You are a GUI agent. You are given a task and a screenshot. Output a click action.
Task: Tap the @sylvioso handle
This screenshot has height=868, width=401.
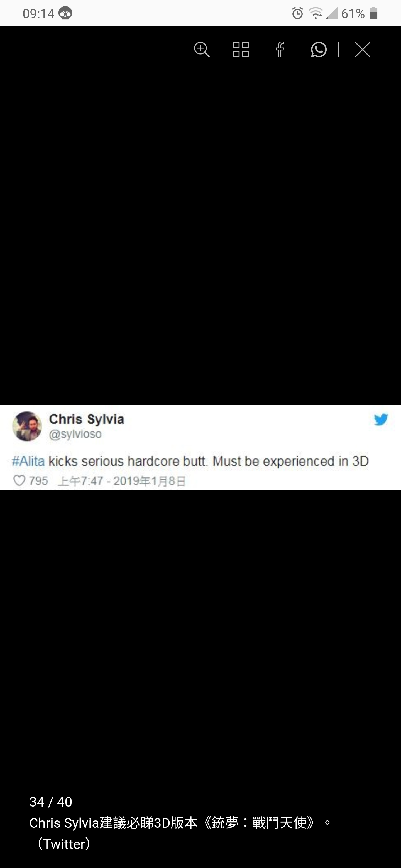coord(75,434)
